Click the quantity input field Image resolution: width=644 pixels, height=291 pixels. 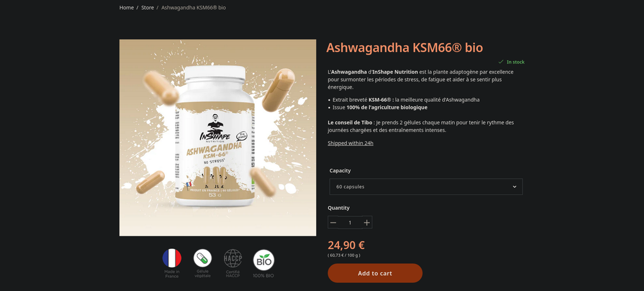(x=350, y=222)
